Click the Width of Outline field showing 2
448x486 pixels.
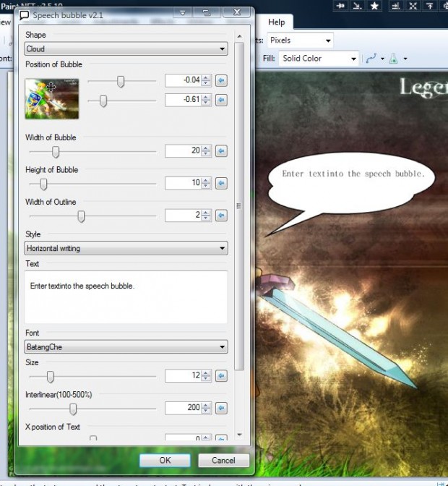coord(184,216)
